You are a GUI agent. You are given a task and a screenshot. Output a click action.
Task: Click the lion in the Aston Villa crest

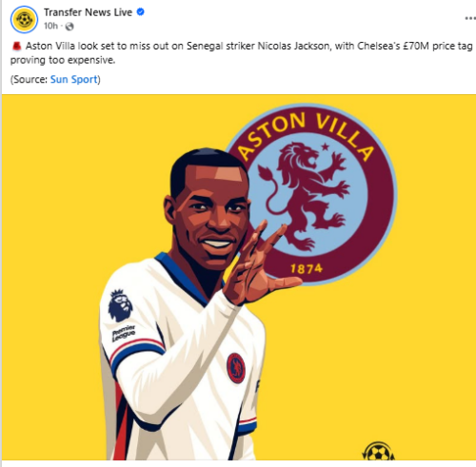click(305, 195)
